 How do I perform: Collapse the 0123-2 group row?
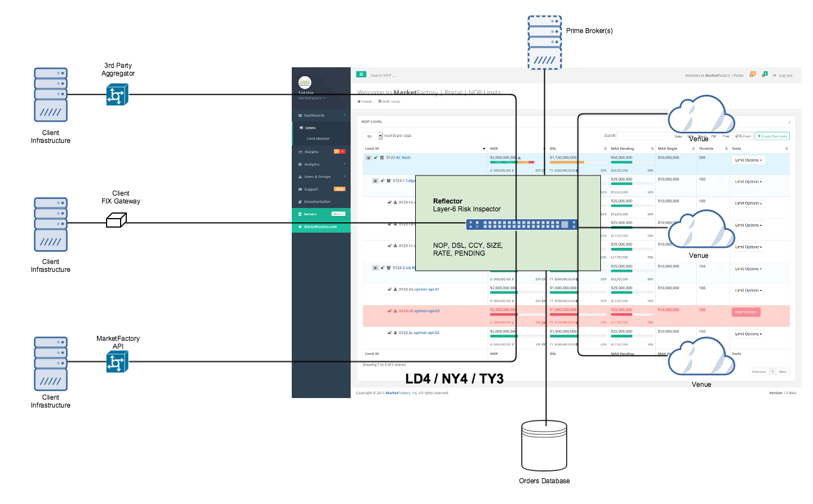[x=375, y=268]
